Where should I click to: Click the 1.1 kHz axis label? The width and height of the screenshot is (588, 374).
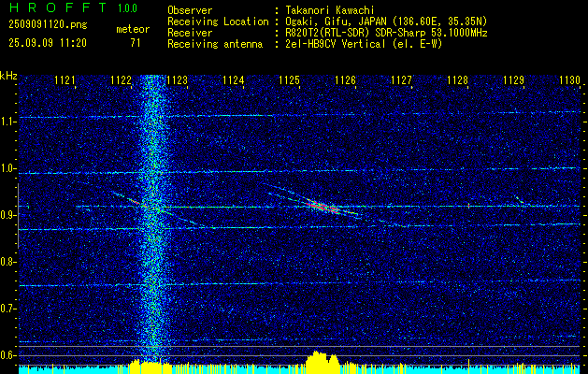coord(7,122)
